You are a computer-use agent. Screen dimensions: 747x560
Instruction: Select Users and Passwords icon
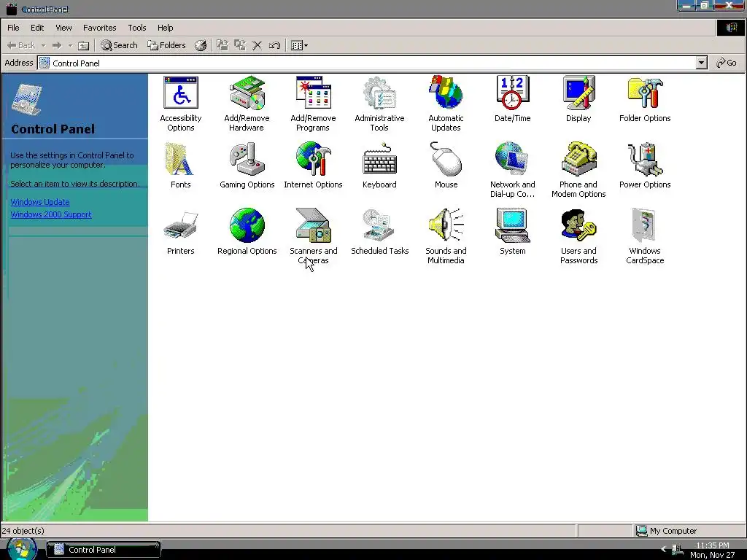578,226
